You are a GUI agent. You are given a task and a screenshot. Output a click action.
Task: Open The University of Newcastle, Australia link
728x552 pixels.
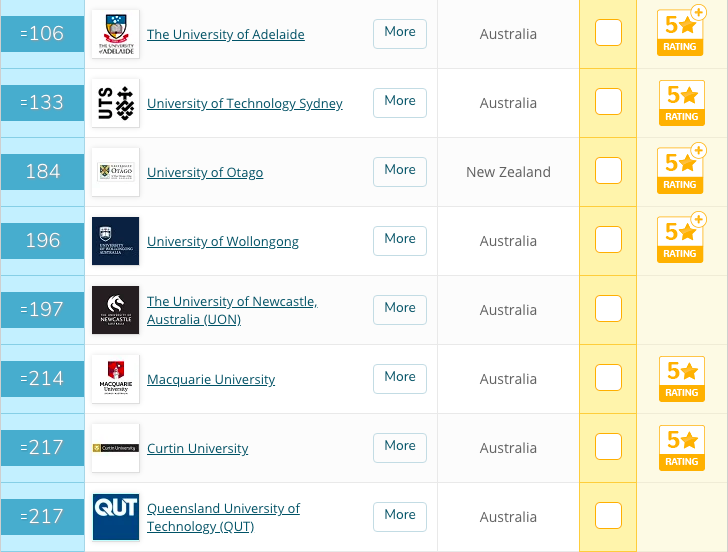tap(232, 310)
